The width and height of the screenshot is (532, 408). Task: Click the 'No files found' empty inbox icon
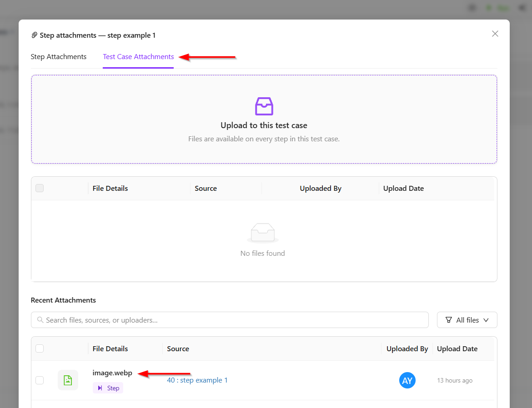click(263, 233)
